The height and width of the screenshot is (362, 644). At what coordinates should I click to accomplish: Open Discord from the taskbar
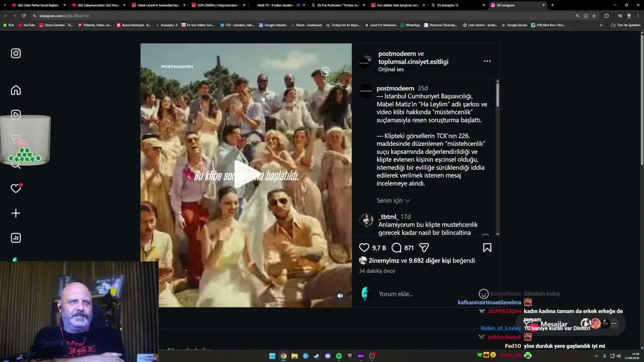pos(328,356)
